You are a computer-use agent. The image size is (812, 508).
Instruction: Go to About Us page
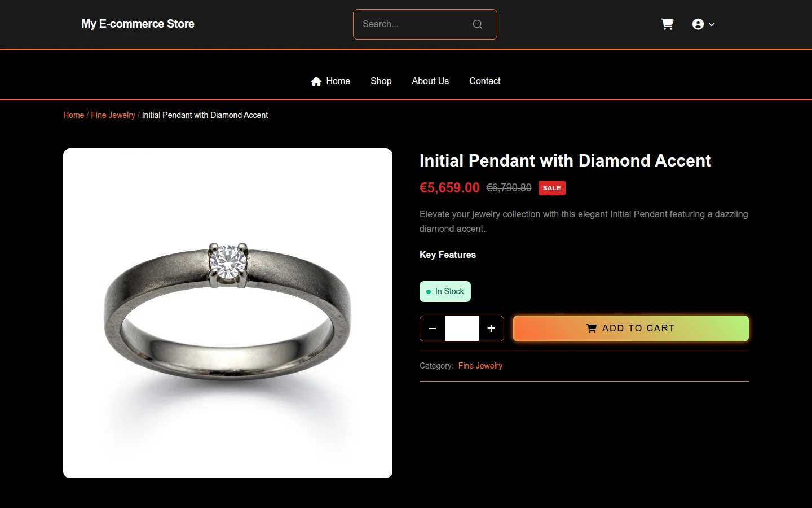(430, 81)
